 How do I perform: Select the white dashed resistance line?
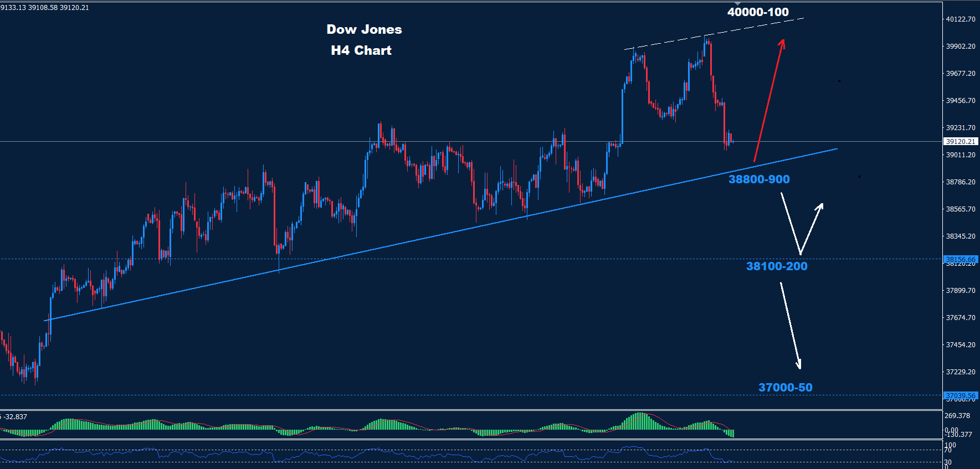click(x=715, y=34)
